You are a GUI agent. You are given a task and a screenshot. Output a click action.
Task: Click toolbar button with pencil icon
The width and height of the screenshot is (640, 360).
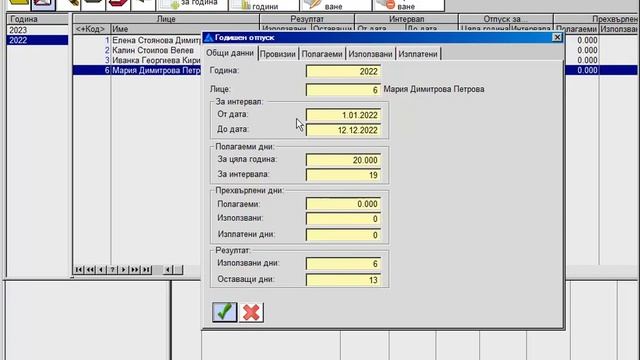[336, 5]
